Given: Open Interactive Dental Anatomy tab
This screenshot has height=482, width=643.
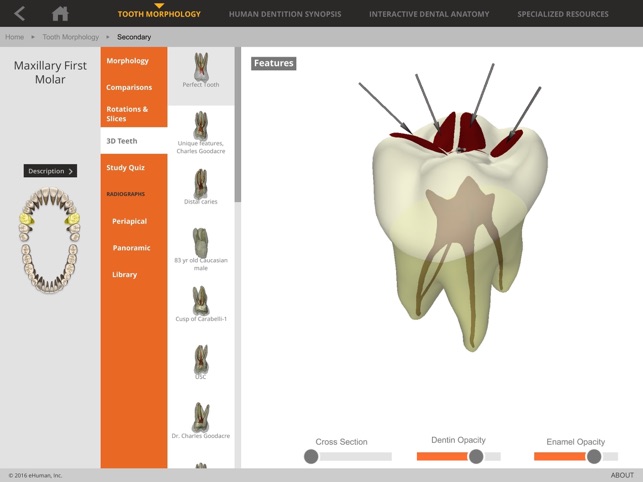Looking at the screenshot, I should [429, 14].
